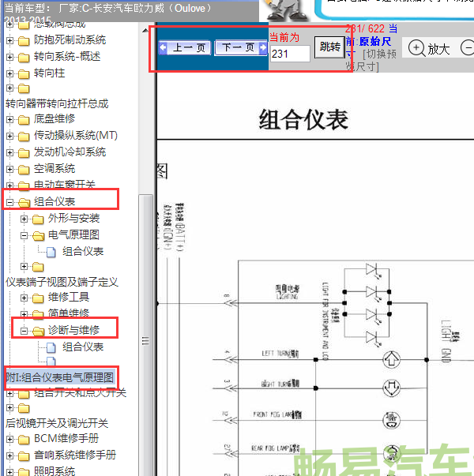Expand the 空调系统 folder
This screenshot has height=476, width=474.
(x=9, y=169)
